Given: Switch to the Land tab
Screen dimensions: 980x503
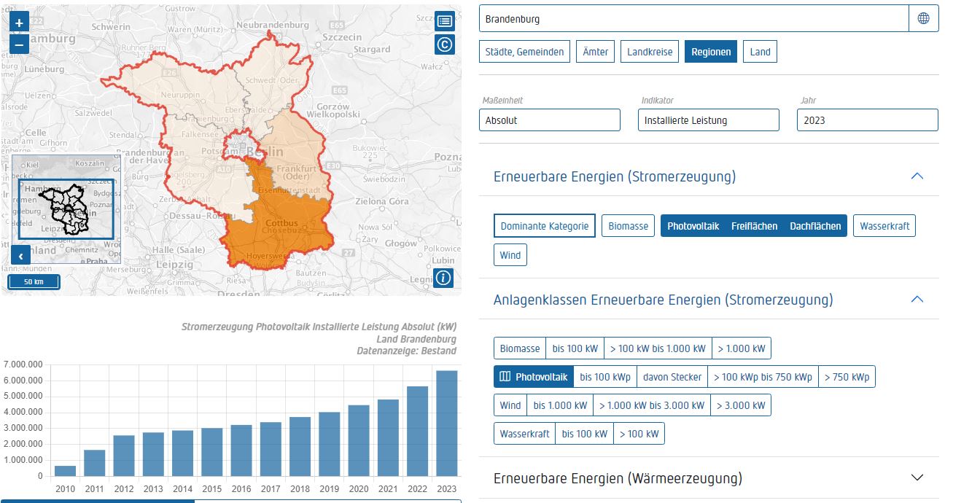Looking at the screenshot, I should coord(760,51).
